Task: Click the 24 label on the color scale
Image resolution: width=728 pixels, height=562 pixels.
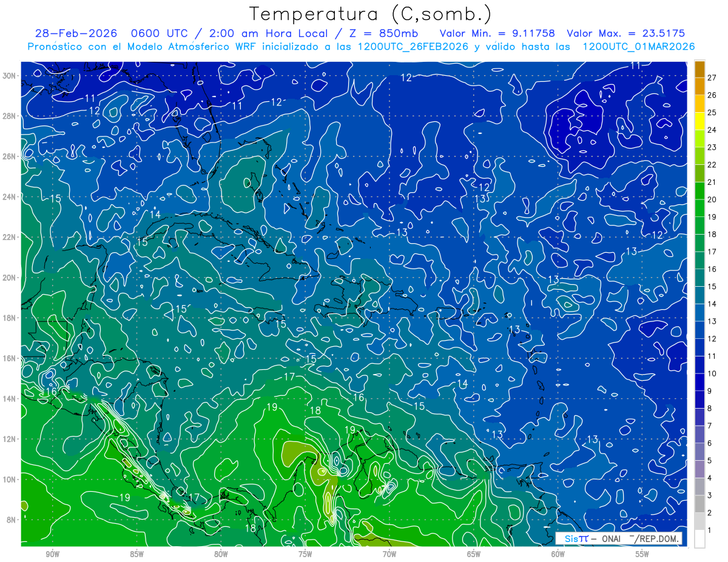Action: (x=712, y=130)
